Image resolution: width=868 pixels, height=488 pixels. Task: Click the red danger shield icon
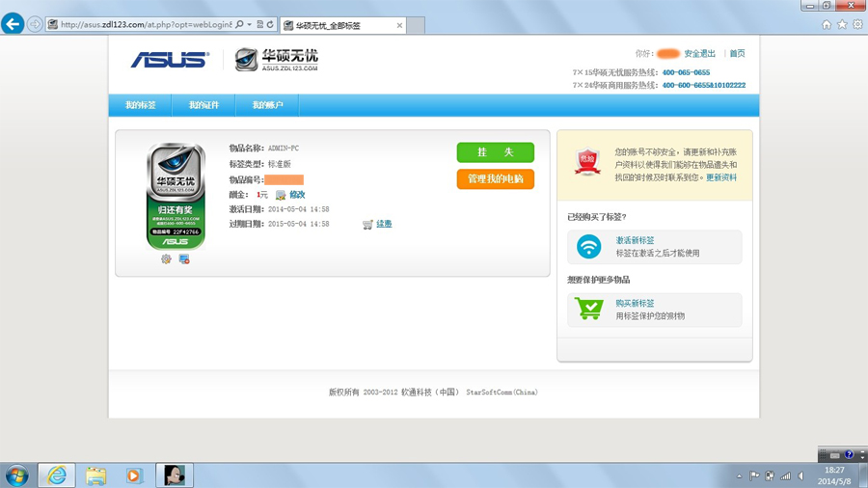[x=587, y=161]
